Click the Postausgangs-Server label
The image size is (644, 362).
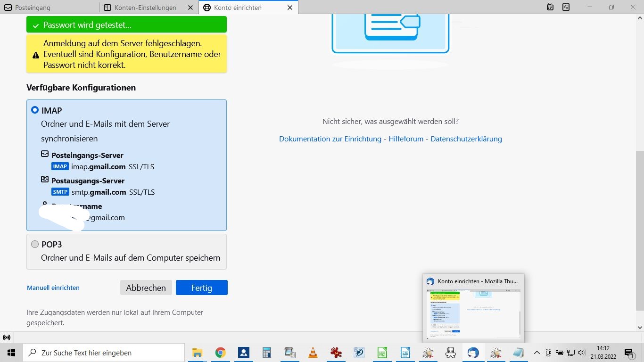pos(88,181)
